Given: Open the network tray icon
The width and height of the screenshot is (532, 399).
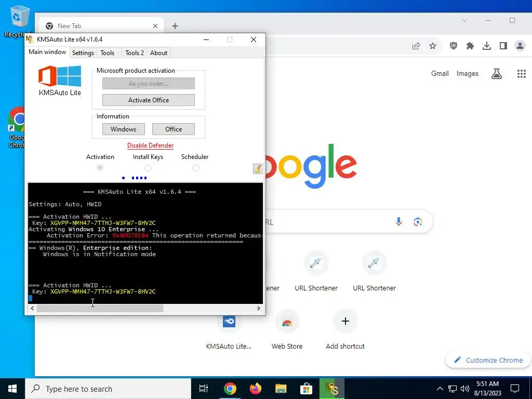Looking at the screenshot, I should [x=453, y=389].
